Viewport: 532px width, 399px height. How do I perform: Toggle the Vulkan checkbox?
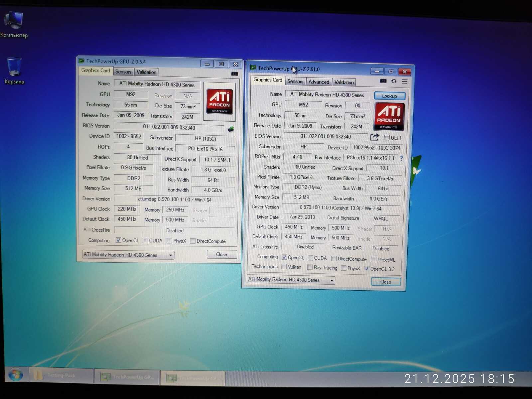284,267
